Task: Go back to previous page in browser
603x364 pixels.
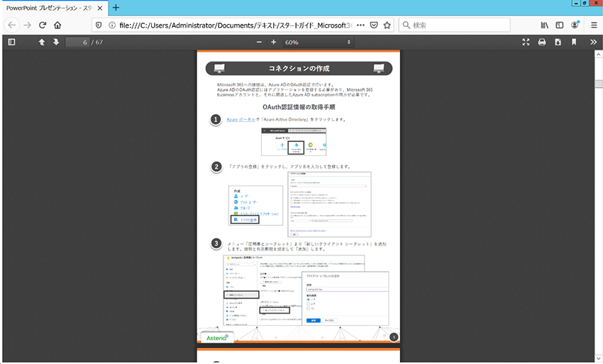Action: pyautogui.click(x=12, y=25)
